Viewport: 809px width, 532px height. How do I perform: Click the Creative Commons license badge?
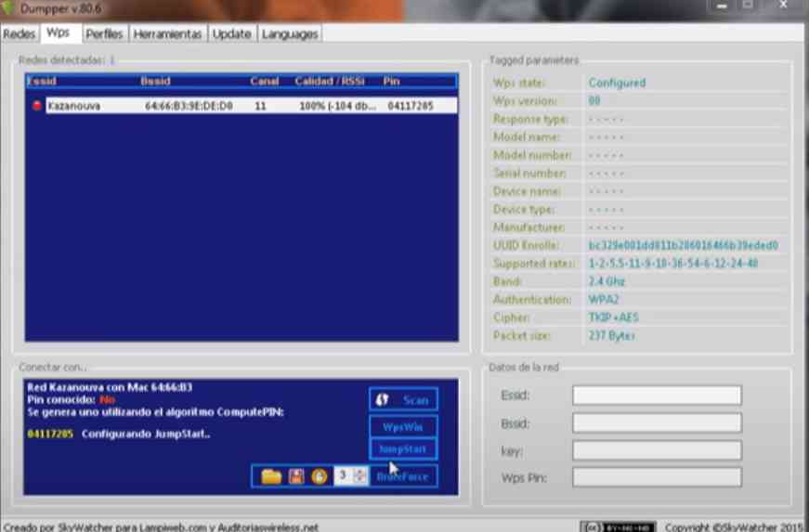618,526
